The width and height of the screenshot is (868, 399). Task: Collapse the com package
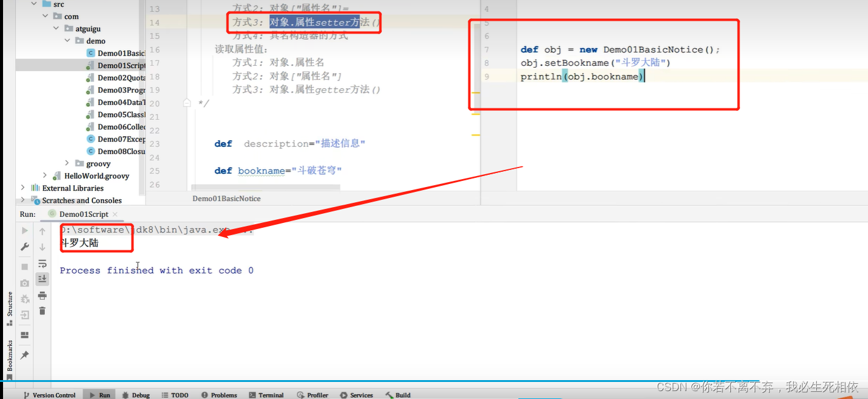tap(45, 16)
